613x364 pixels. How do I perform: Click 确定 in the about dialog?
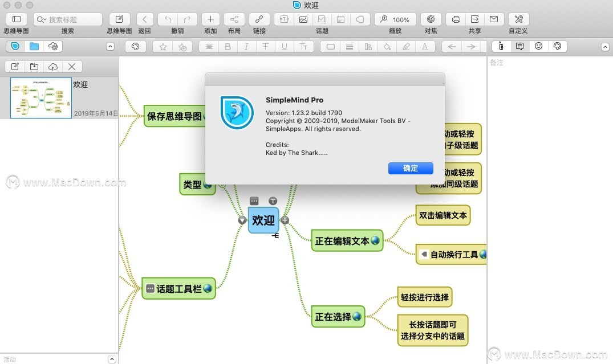pyautogui.click(x=411, y=168)
